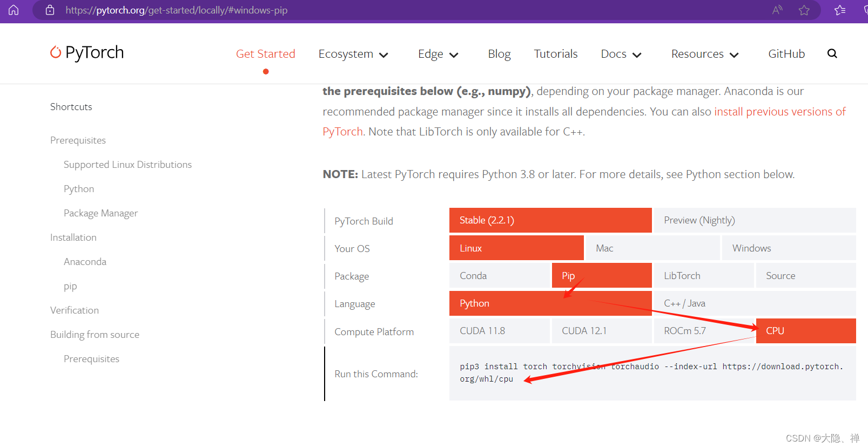Select Pip package option
This screenshot has height=448, width=868.
pos(602,275)
